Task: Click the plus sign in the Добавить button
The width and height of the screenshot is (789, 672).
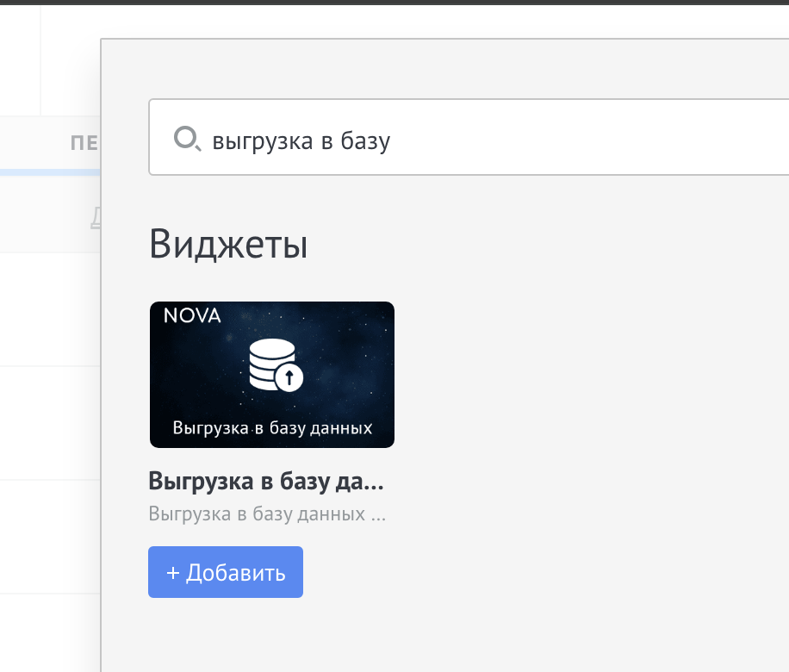Action: tap(172, 573)
